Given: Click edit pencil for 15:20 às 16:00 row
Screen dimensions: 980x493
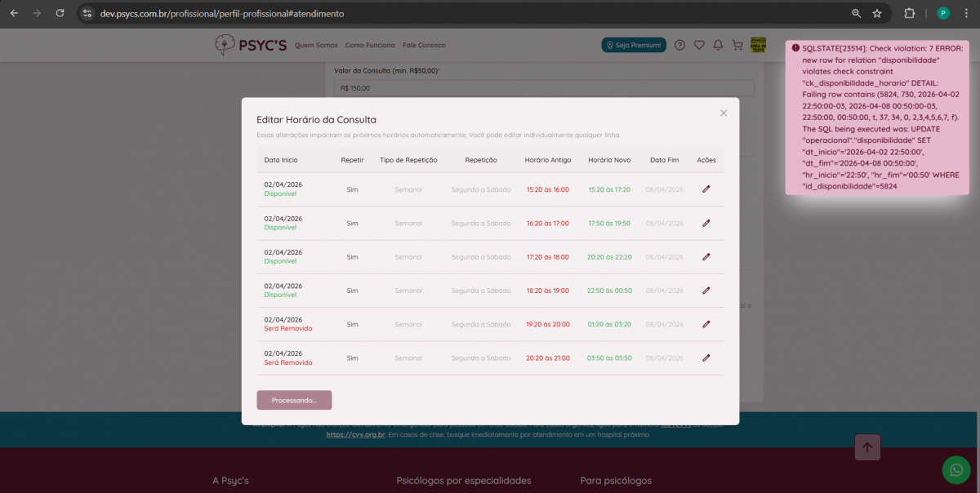Looking at the screenshot, I should pos(706,189).
